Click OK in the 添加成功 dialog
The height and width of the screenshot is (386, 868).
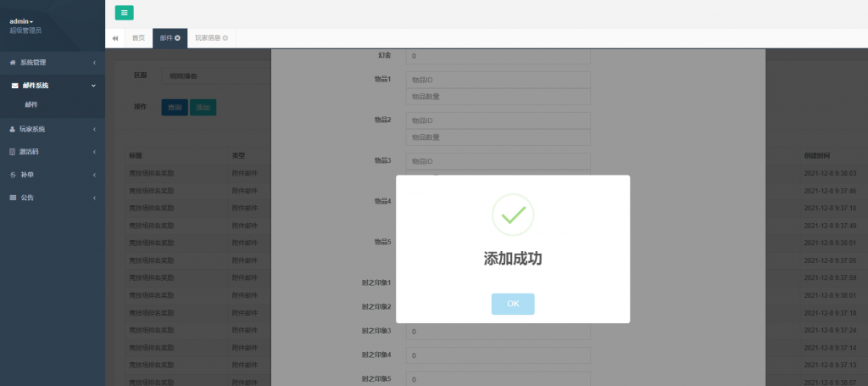click(513, 304)
